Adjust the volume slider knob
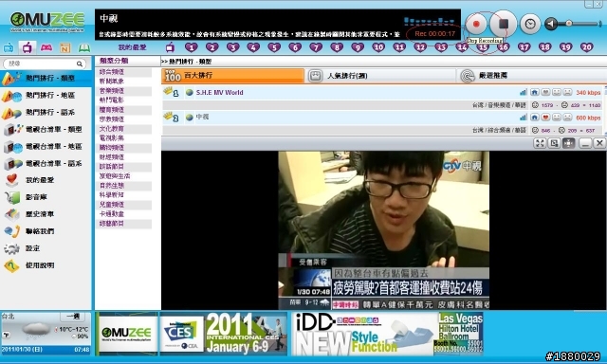Viewport: 607px width, 364px height. [x=569, y=24]
